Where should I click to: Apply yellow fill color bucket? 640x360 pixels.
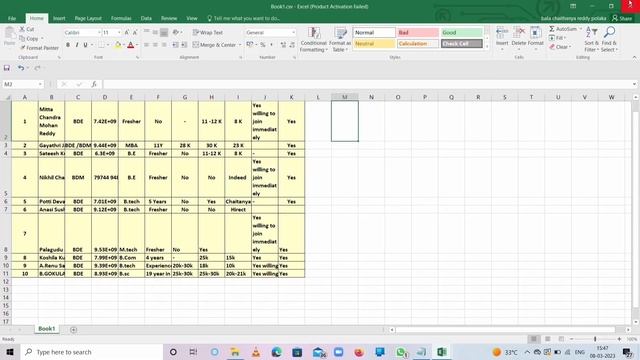118,45
